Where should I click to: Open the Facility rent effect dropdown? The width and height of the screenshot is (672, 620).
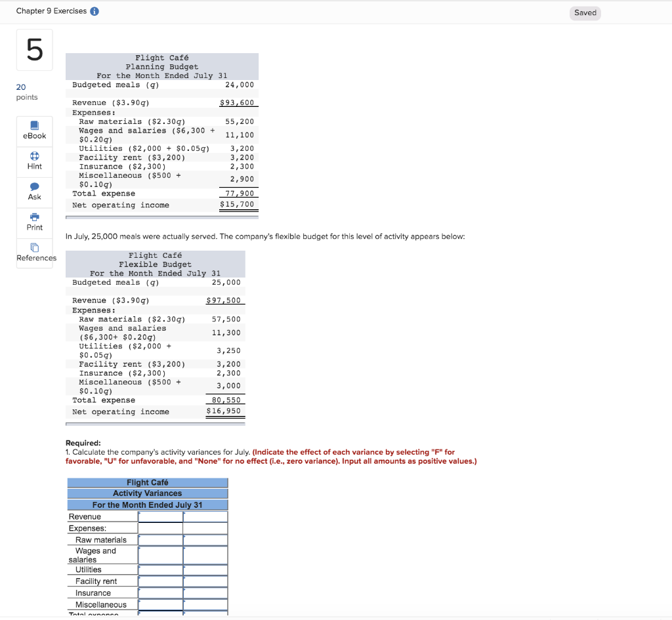point(205,581)
